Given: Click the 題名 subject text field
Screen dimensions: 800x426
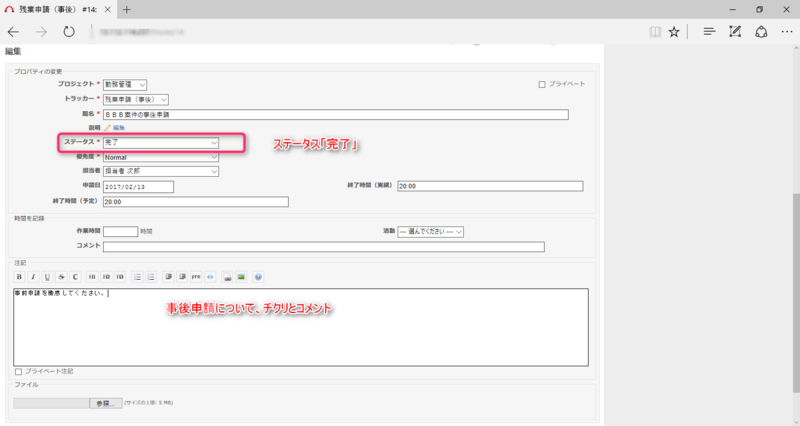Looking at the screenshot, I should point(336,114).
